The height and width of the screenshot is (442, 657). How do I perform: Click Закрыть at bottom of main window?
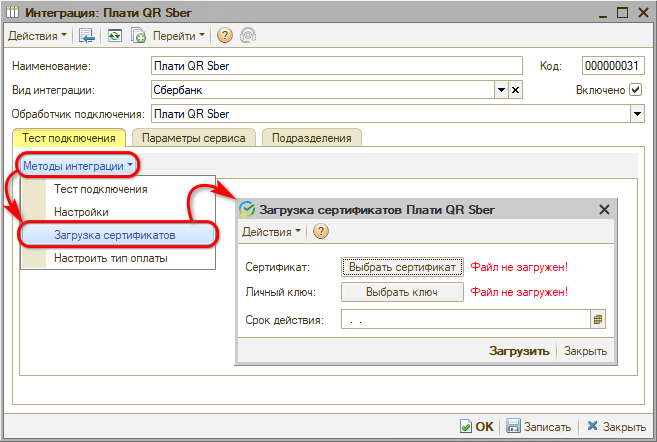(x=616, y=426)
